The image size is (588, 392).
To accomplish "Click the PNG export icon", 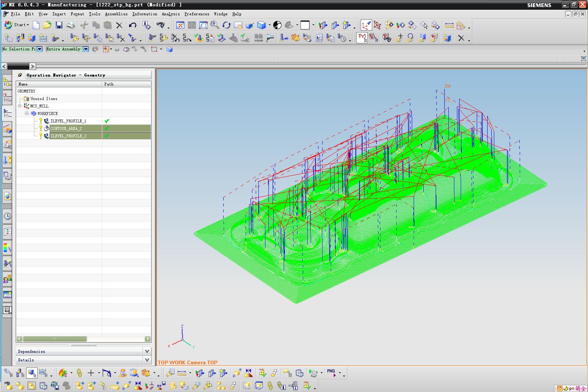I will pyautogui.click(x=331, y=373).
